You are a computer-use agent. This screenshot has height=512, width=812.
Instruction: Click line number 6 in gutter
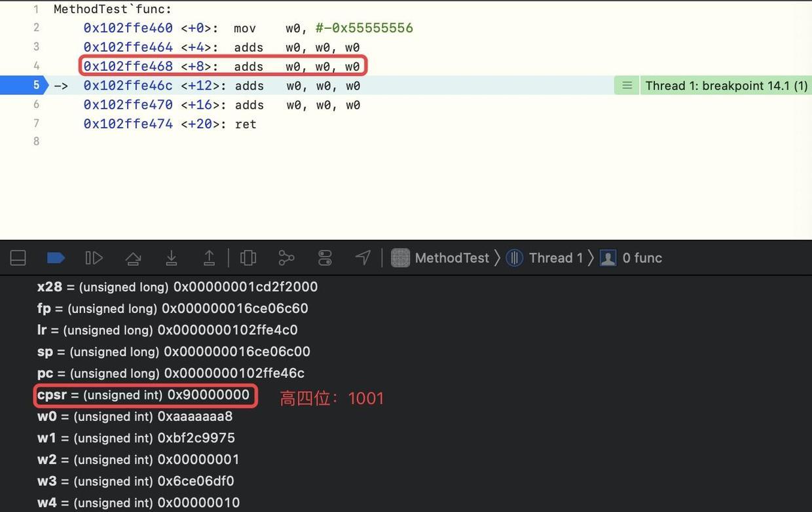36,104
